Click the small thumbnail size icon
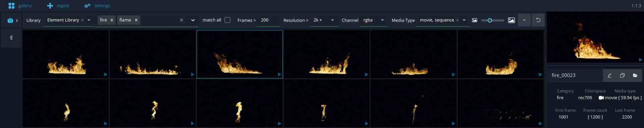The height and width of the screenshot is (128, 644). click(475, 20)
